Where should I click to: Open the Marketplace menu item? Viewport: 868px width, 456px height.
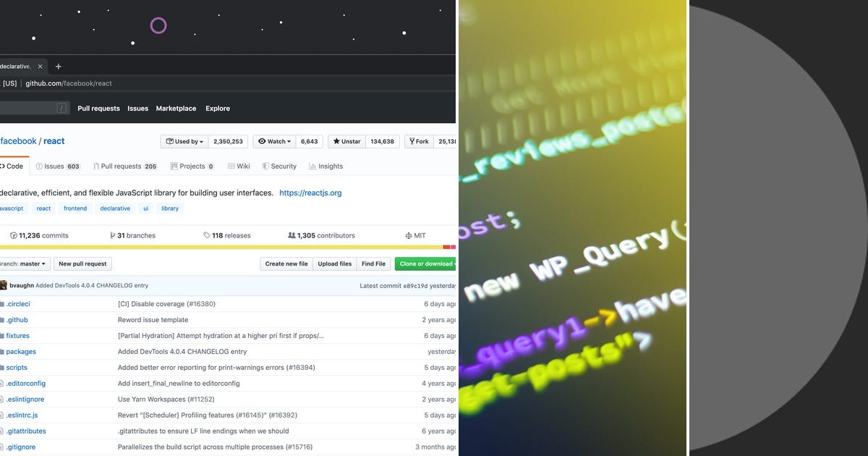(x=176, y=108)
